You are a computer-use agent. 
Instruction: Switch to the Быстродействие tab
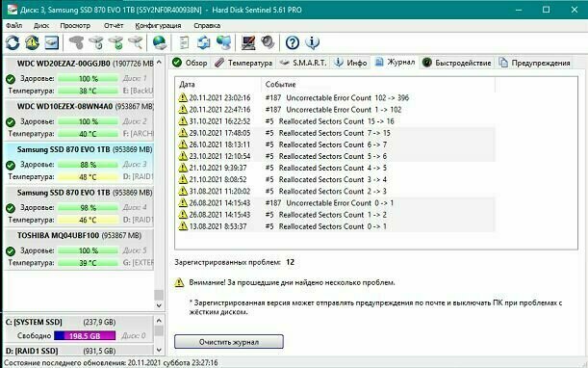coord(456,63)
